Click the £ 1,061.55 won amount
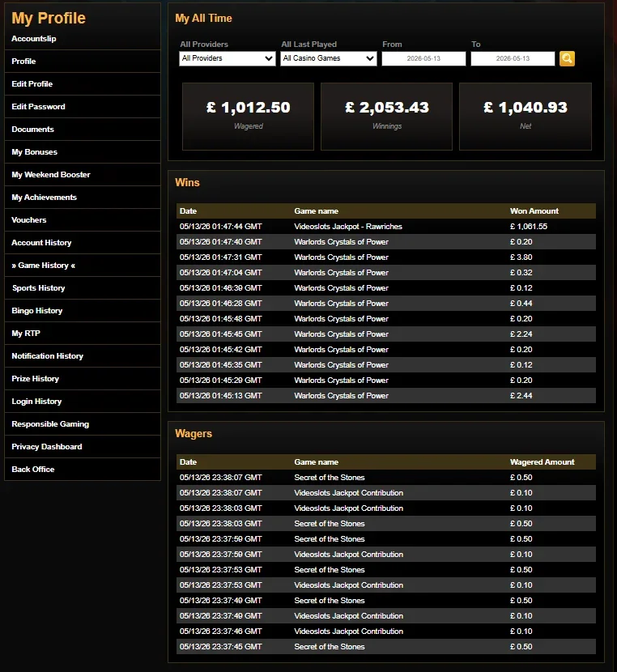Viewport: 617px width, 672px height. 528,227
